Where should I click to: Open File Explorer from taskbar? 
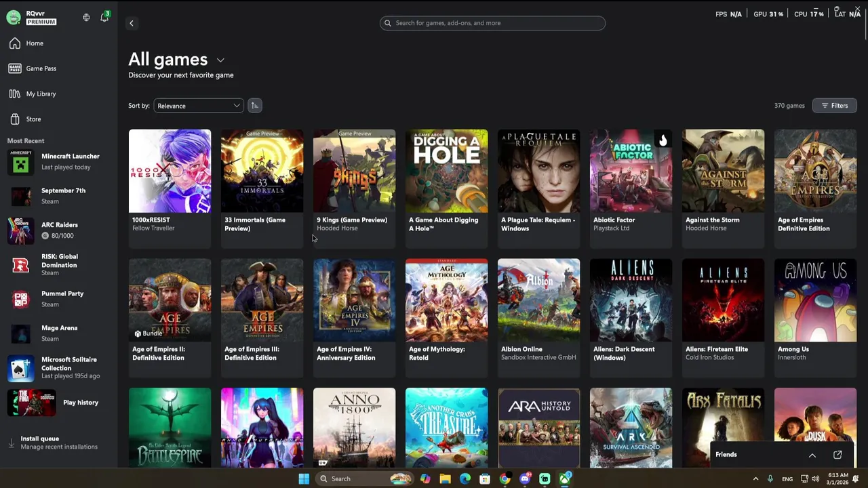click(x=445, y=479)
